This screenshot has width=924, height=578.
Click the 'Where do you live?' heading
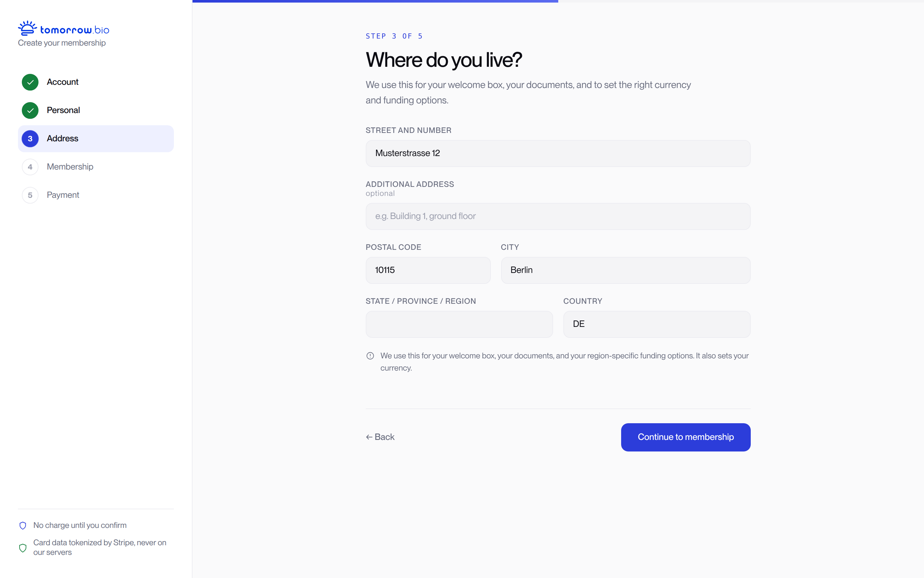pyautogui.click(x=444, y=60)
